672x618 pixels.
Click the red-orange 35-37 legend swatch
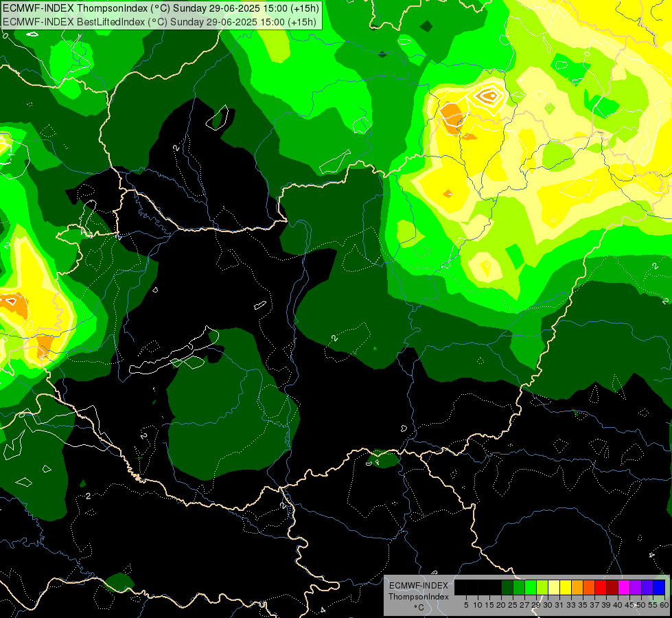tap(589, 587)
